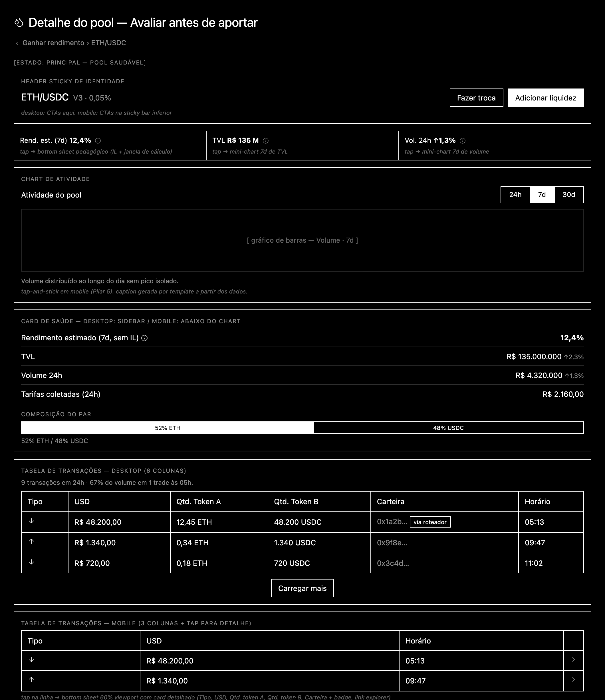Click the V3 · 0,05% fee tier label
The image size is (605, 700).
click(92, 98)
